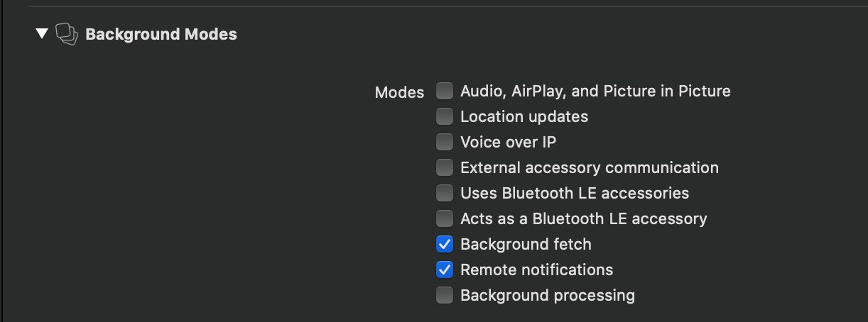Image resolution: width=868 pixels, height=322 pixels.
Task: Enable External accessory communication checkbox
Action: click(x=445, y=167)
